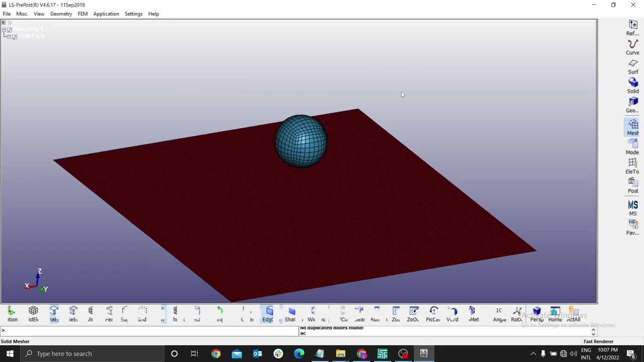
Task: Open the Curve tools icon
Action: [633, 47]
